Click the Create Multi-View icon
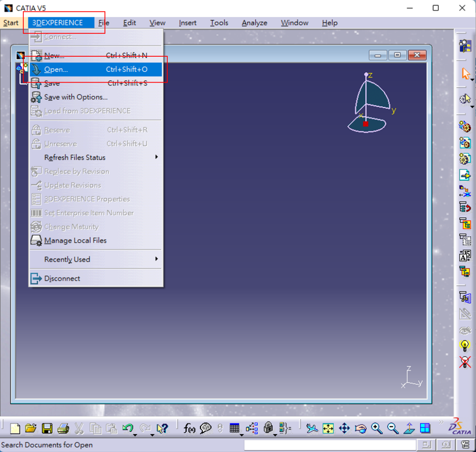This screenshot has height=452, width=476. [x=425, y=428]
